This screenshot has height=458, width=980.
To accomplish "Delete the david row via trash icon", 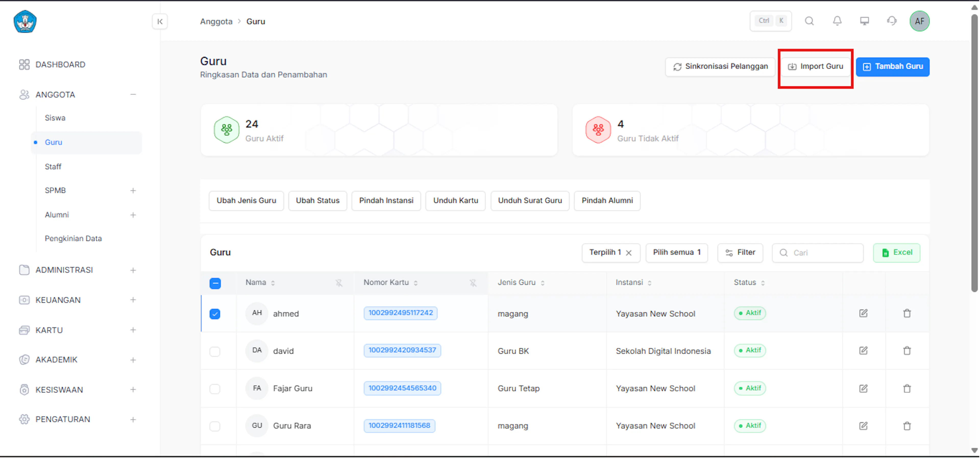I will click(907, 351).
